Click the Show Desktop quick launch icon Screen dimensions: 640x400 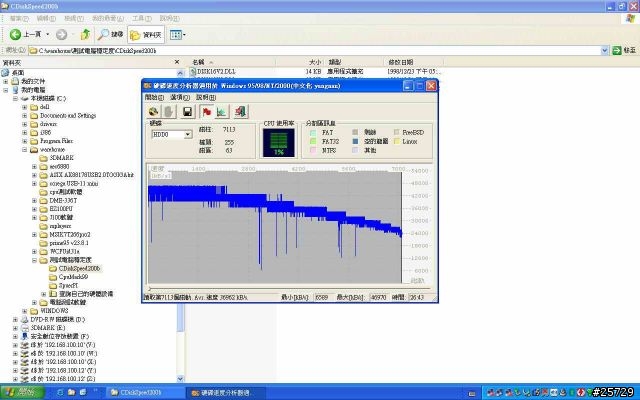[83, 393]
